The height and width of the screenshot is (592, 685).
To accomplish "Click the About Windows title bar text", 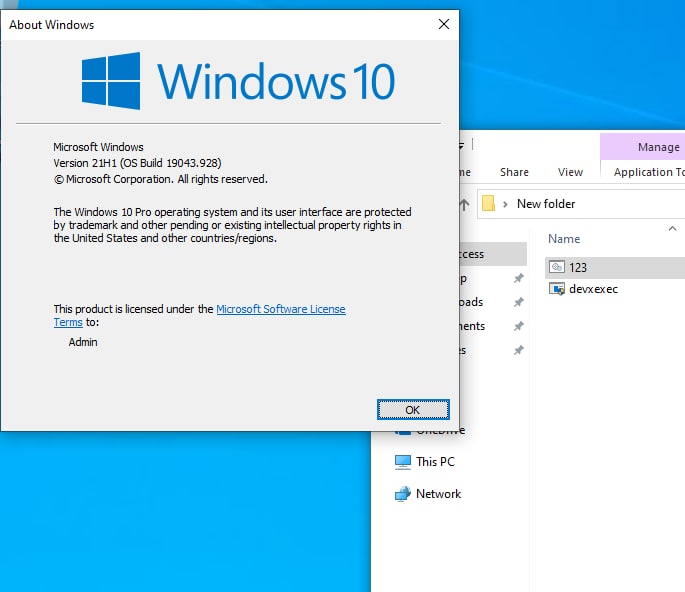I will pyautogui.click(x=52, y=25).
